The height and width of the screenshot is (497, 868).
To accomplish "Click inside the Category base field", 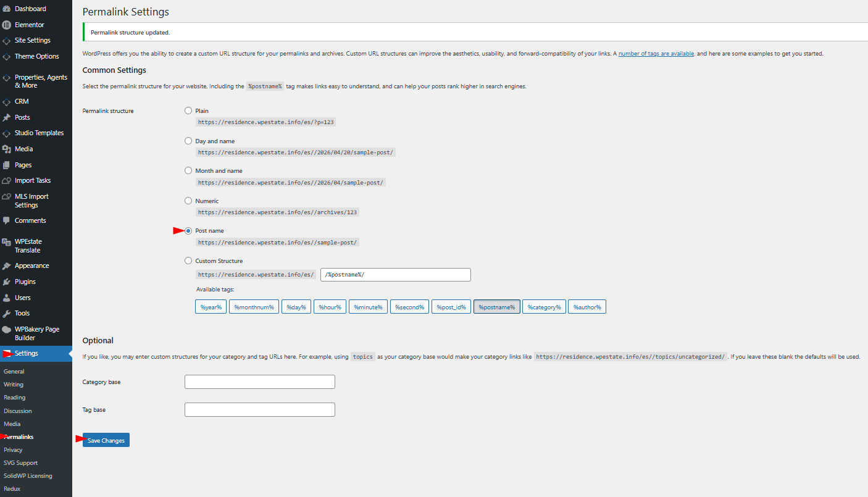I will pyautogui.click(x=259, y=382).
